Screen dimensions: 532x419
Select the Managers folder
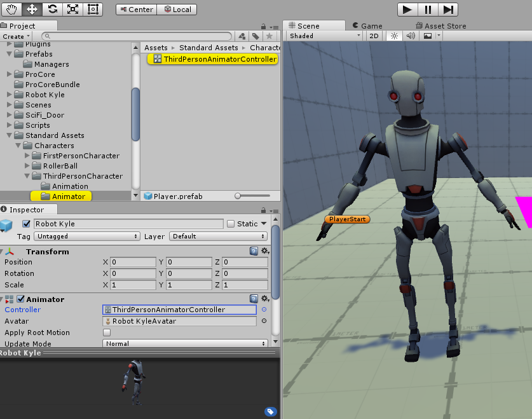click(x=46, y=64)
